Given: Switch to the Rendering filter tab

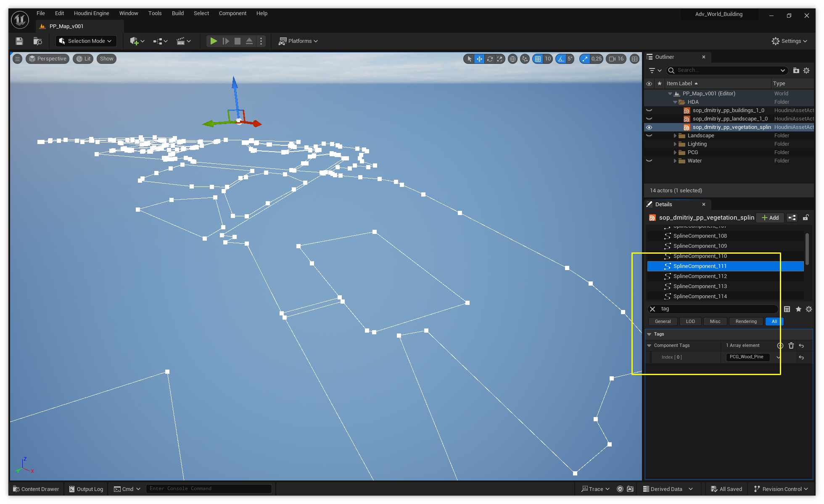Looking at the screenshot, I should [746, 322].
